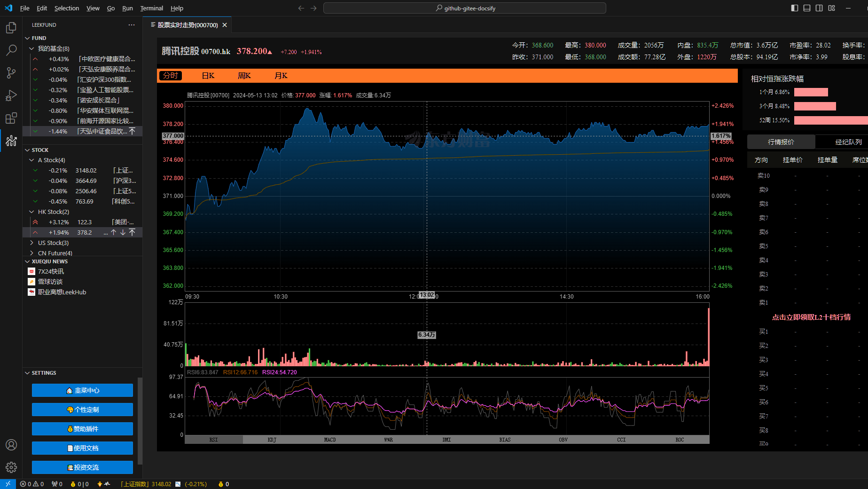Click the 点击立即领取L2十档行情 link

[x=811, y=317]
